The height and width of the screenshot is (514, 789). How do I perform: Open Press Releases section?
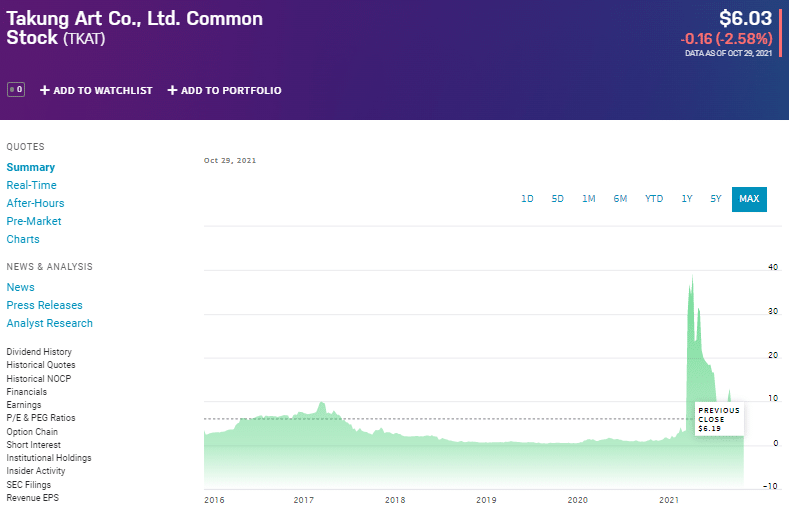tap(44, 305)
